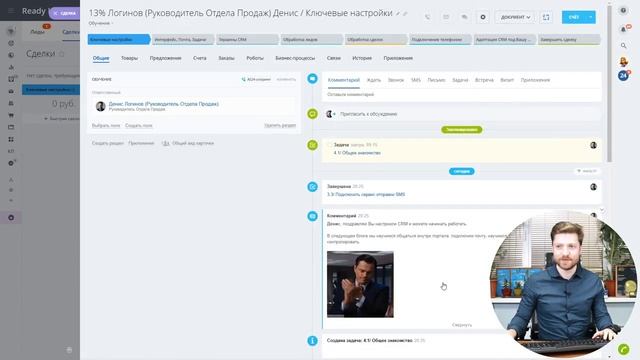Image resolution: width=640 pixels, height=360 pixels.
Task: Click the Общий вид карточки link
Action: click(193, 143)
